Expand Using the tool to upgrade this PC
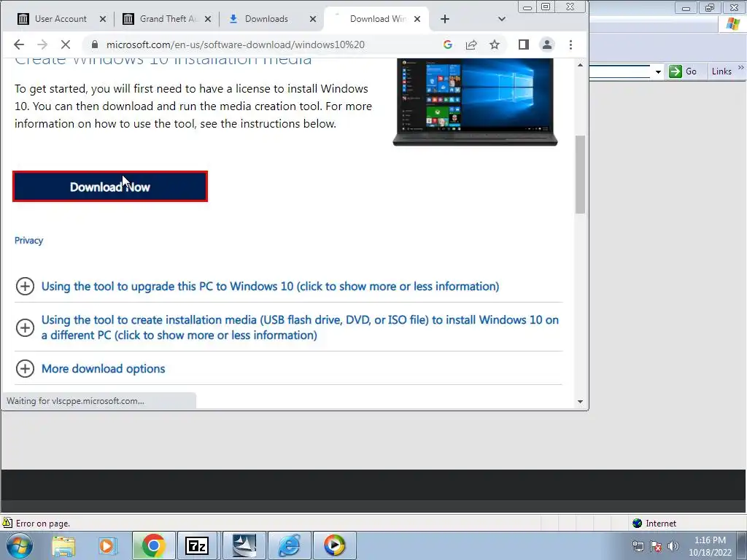 270,286
